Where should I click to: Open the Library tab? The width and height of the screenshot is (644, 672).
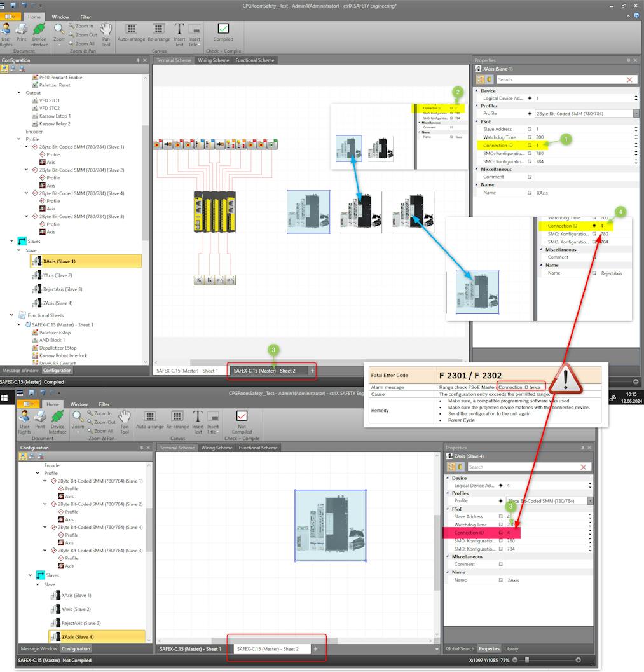click(510, 648)
